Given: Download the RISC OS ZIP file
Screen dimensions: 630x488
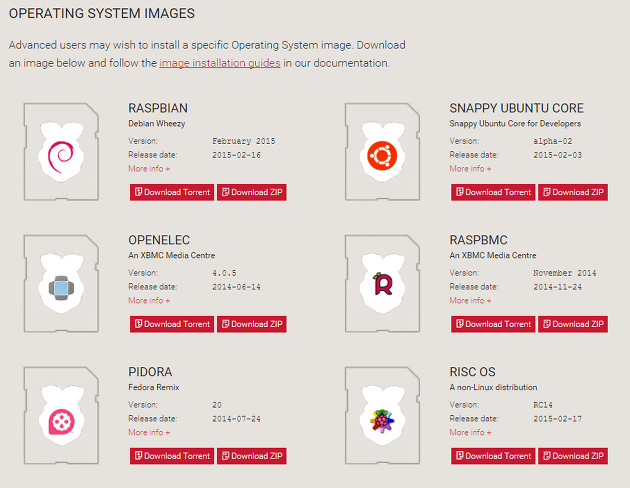Looking at the screenshot, I should 573,456.
